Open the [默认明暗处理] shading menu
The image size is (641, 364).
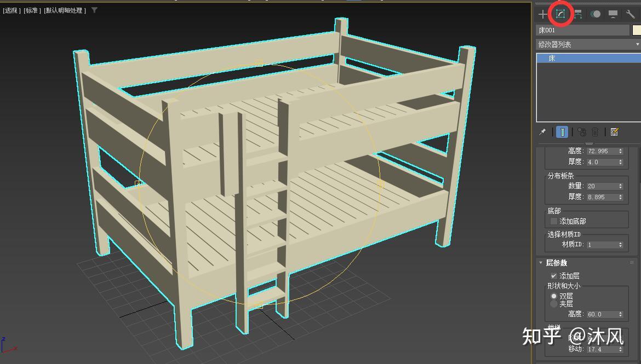(x=65, y=10)
